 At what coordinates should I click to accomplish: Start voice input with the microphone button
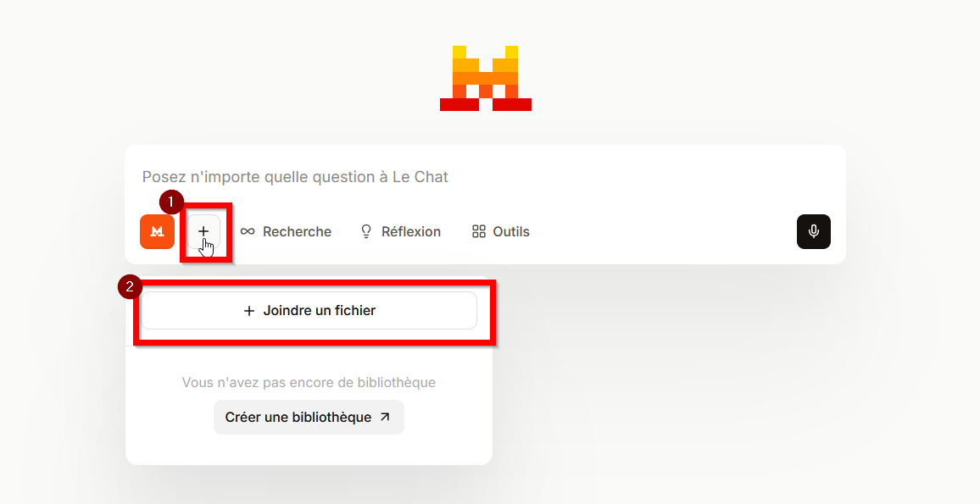pyautogui.click(x=813, y=231)
